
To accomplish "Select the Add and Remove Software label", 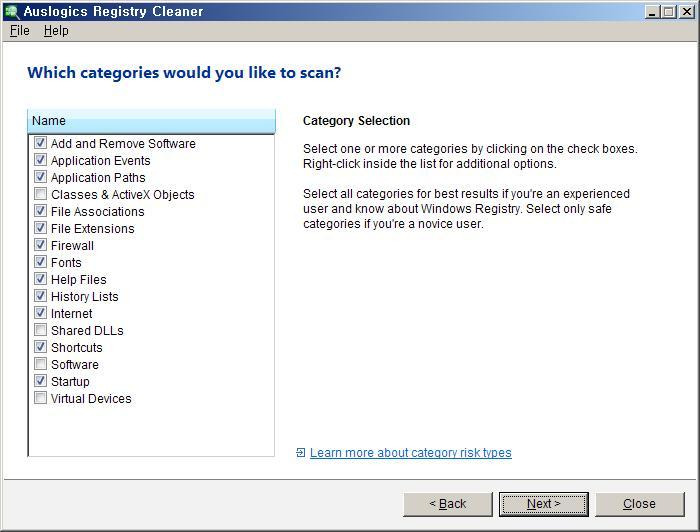I will [123, 144].
